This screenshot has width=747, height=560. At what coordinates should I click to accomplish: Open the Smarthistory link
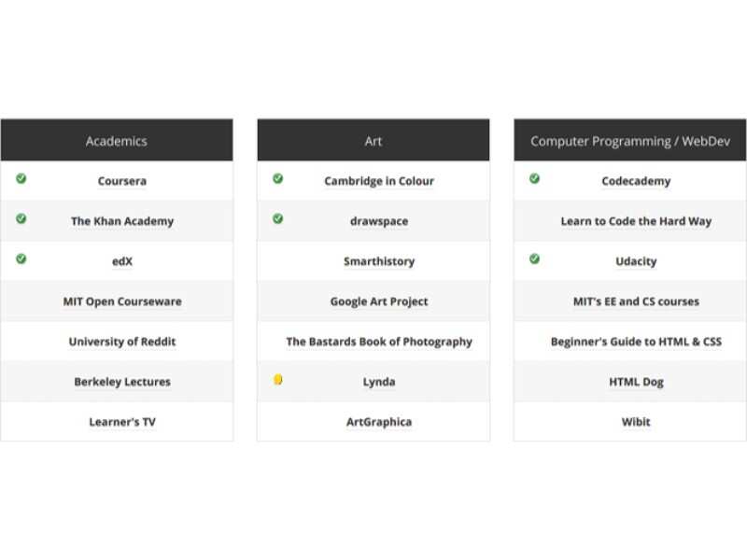[379, 261]
